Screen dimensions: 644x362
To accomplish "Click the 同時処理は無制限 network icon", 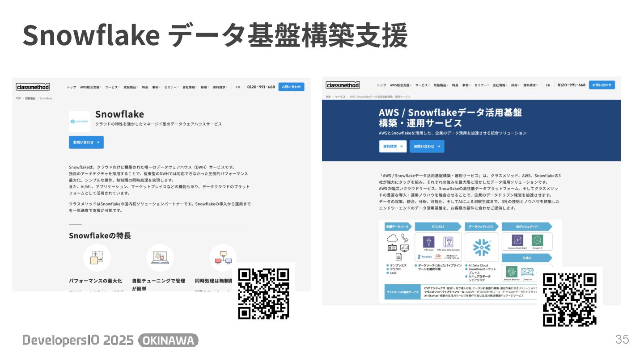I will click(223, 258).
